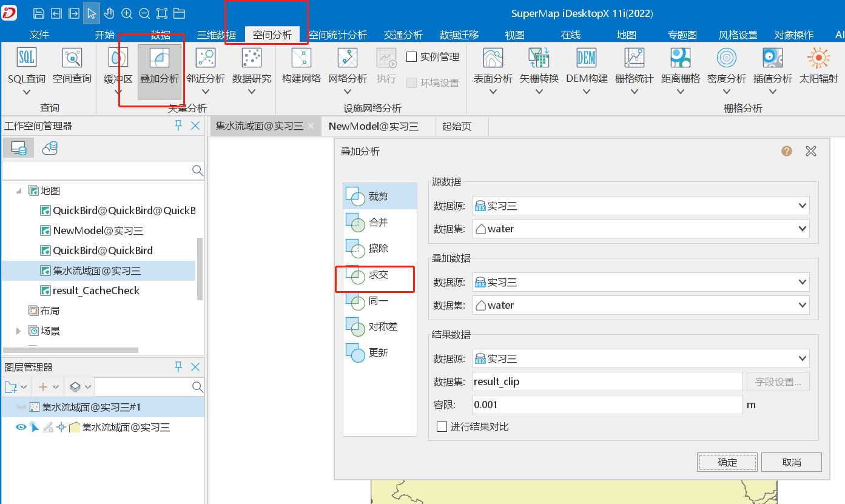
Task: Click the 构建网络 icon
Action: point(301,58)
